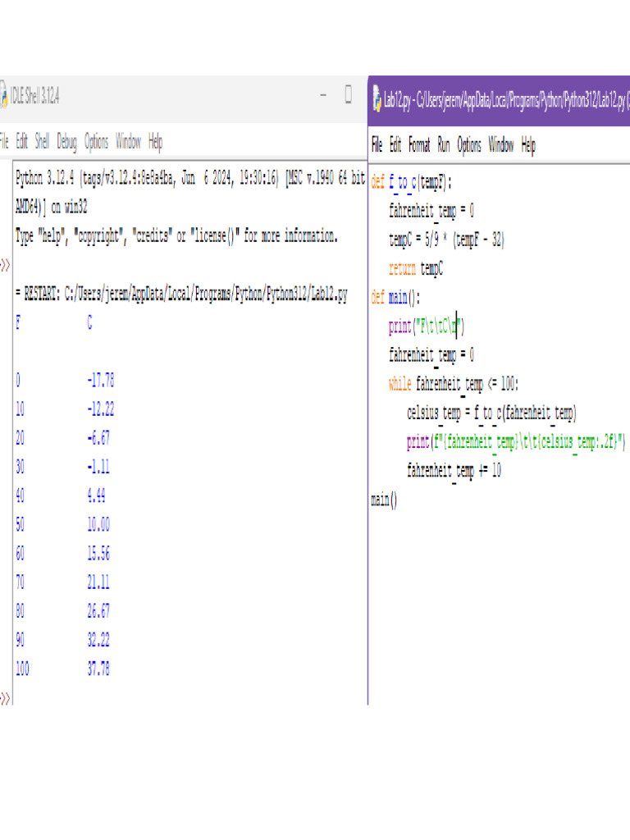Click the RESTART path line in shell output

[x=180, y=295]
